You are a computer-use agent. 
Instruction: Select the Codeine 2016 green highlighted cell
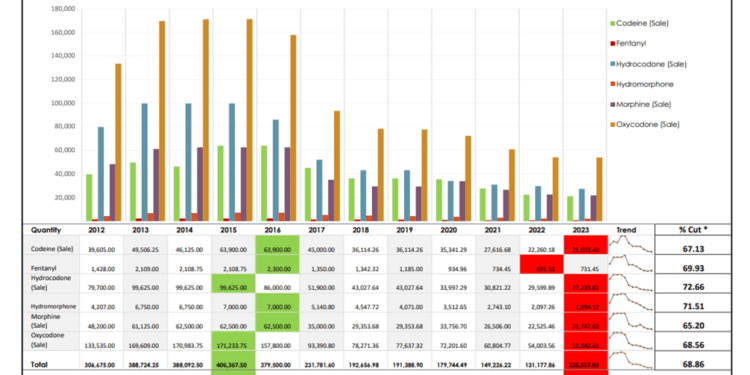(x=277, y=245)
